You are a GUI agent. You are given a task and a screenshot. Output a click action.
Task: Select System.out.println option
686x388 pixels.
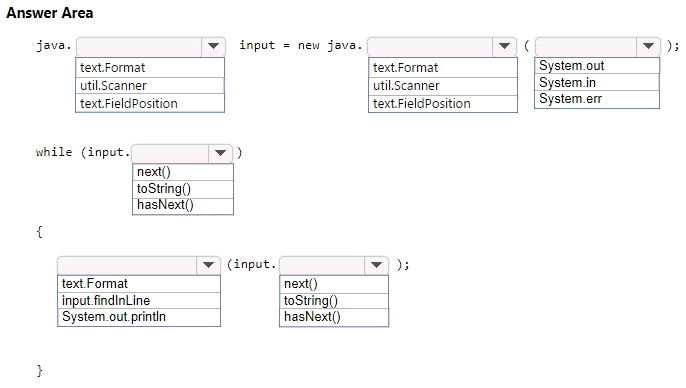coord(139,317)
